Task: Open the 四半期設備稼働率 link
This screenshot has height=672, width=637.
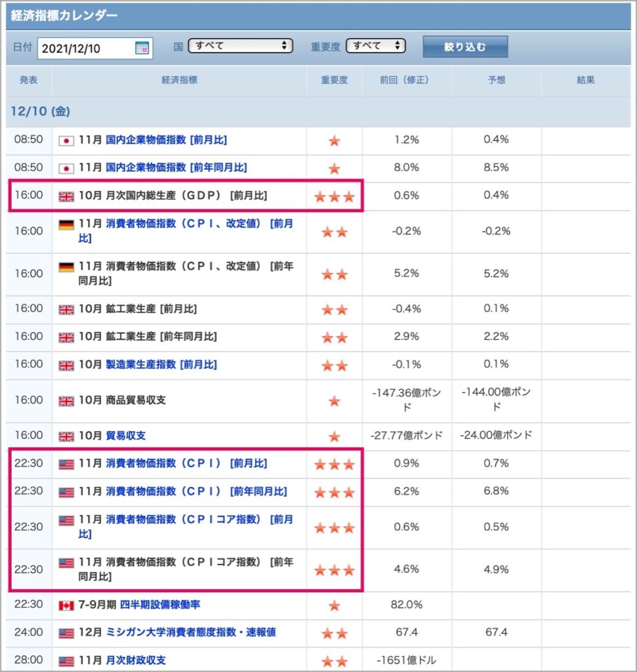Action: [160, 604]
